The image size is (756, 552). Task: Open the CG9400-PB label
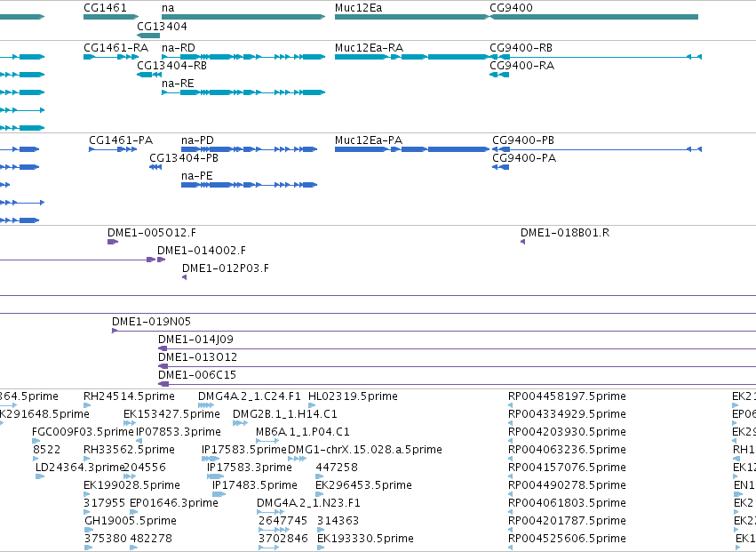[x=523, y=140]
